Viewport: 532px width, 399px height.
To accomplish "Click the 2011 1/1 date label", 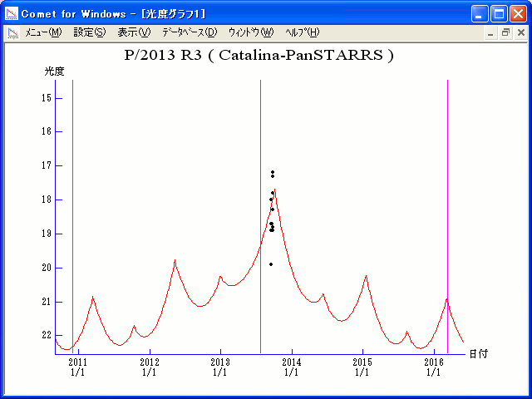I will click(x=78, y=367).
